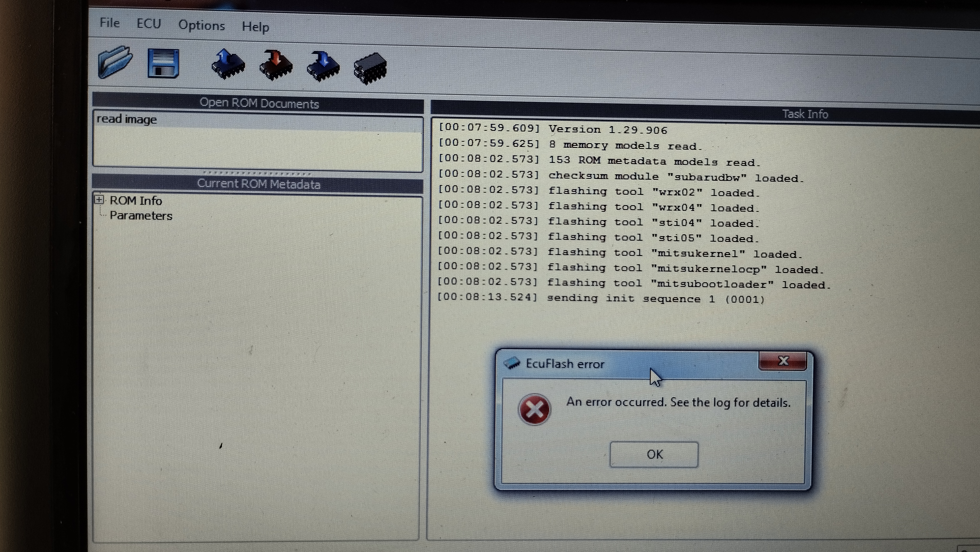The height and width of the screenshot is (552, 980).
Task: Click the splitter handle below Open ROM Documents
Action: (257, 173)
